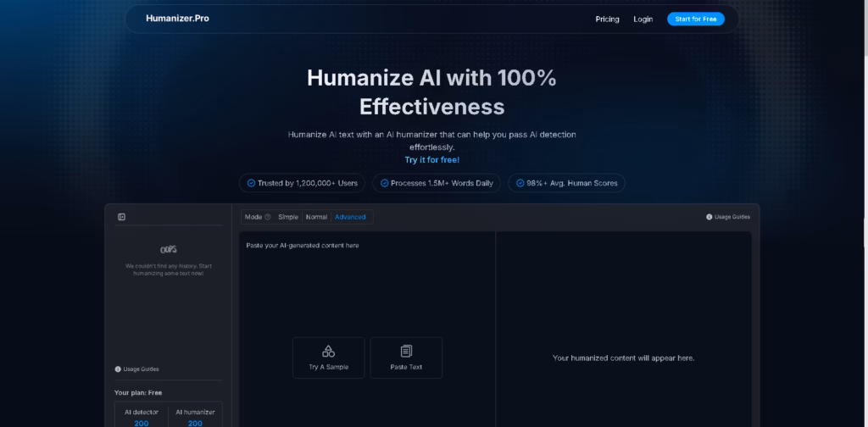Image resolution: width=868 pixels, height=427 pixels.
Task: Click the Try A Sample shapes icon
Action: click(328, 352)
